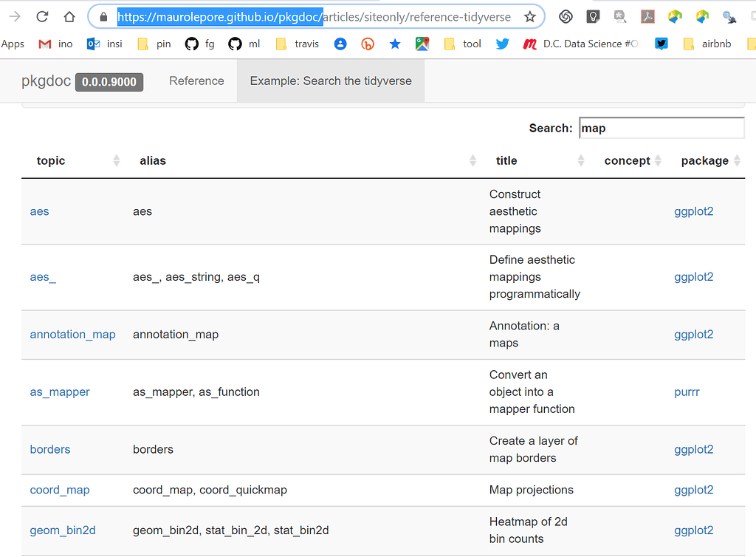Open the 'travis' bookmark folder
The height and width of the screenshot is (557, 756).
pos(297,44)
